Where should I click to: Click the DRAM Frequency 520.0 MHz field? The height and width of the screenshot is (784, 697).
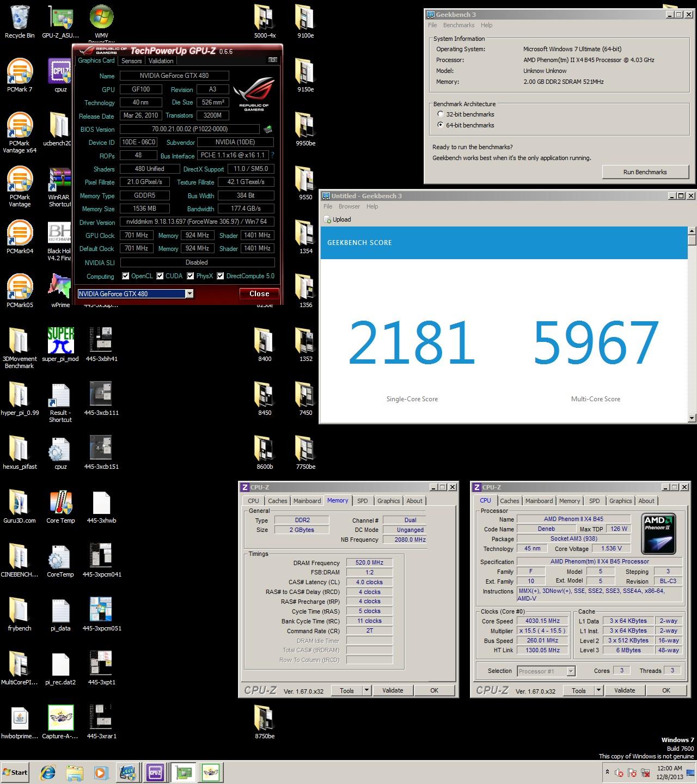369,563
